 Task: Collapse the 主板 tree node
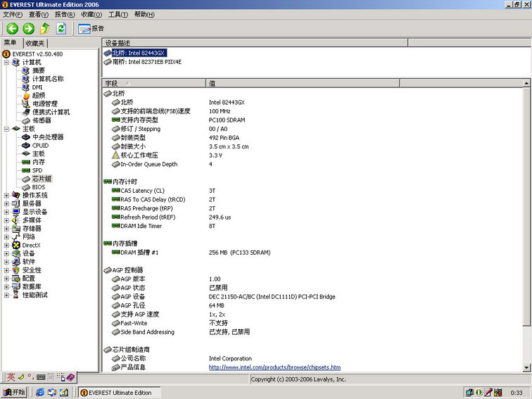pos(6,129)
